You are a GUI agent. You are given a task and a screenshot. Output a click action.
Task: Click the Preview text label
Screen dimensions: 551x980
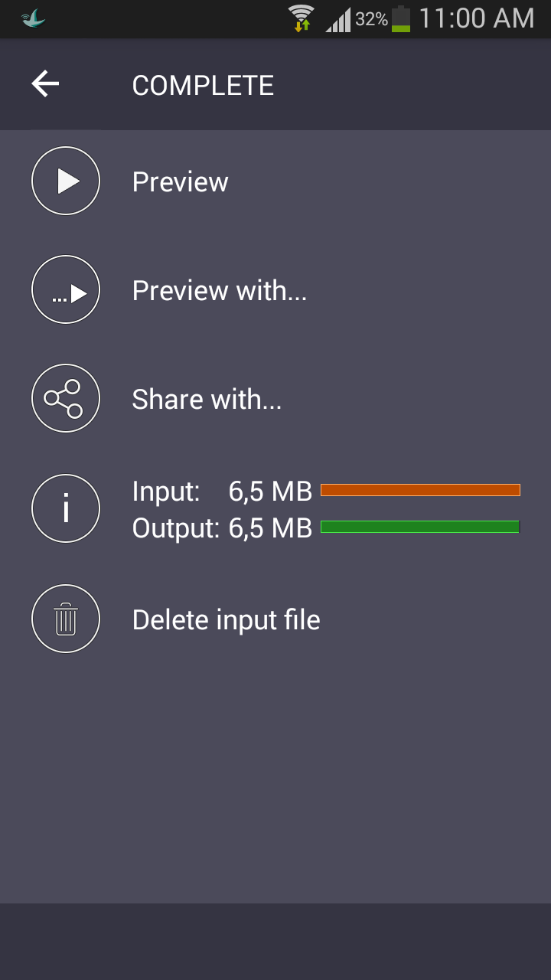(180, 182)
